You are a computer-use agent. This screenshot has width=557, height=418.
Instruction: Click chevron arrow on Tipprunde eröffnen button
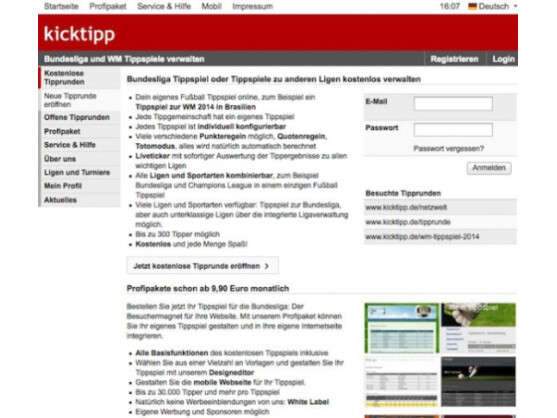[x=267, y=266]
